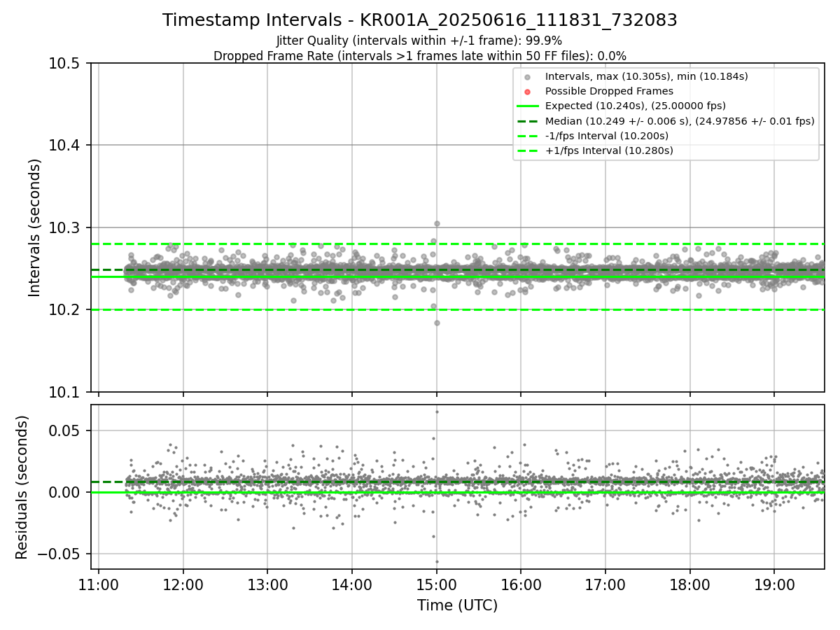This screenshot has height=630, width=840.
Task: Click the "Residuals (seconds)" y-axis label
Action: 22,487
